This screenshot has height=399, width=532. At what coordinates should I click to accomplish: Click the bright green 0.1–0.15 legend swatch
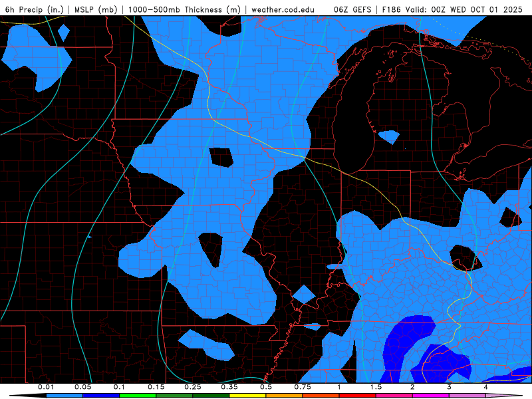pyautogui.click(x=138, y=396)
